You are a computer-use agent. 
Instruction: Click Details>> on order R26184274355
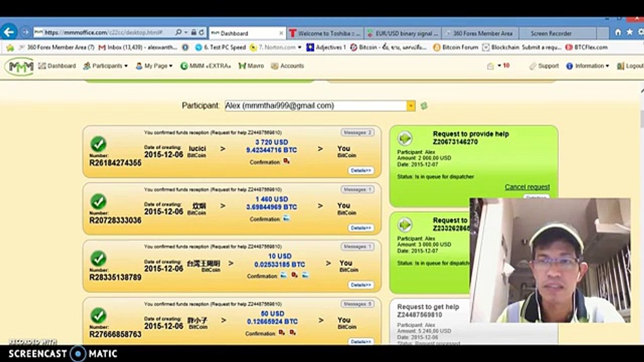tap(361, 171)
